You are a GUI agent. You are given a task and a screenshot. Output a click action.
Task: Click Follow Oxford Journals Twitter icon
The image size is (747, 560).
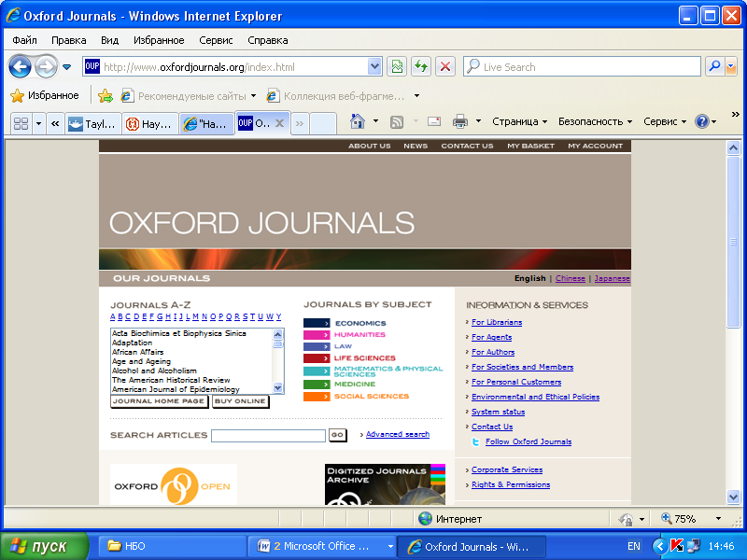[475, 441]
